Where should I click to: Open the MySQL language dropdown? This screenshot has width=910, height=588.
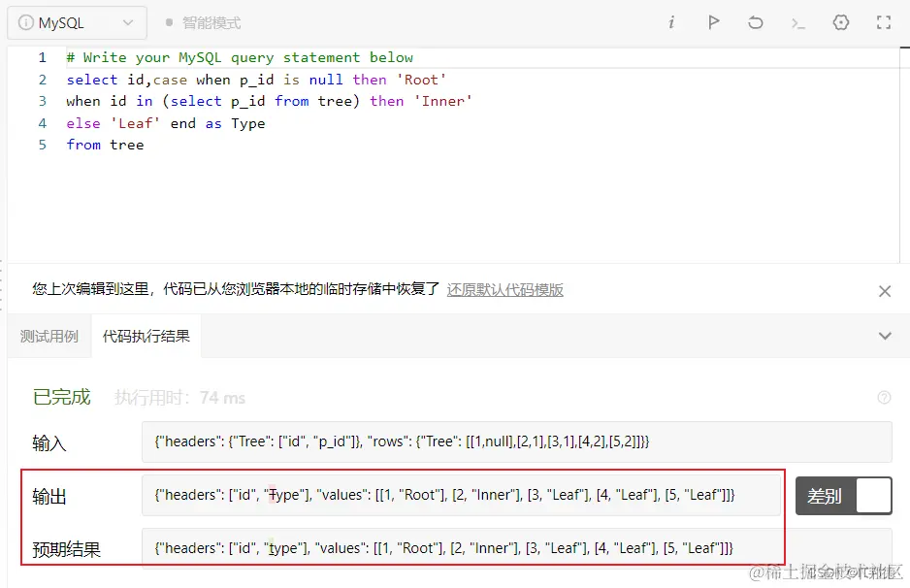coord(77,23)
